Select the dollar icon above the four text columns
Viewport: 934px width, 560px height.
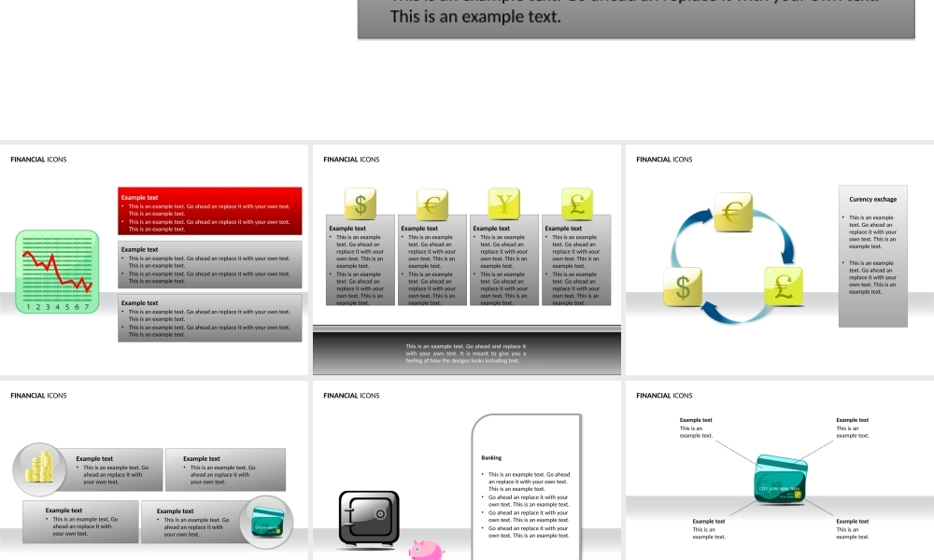tap(360, 203)
